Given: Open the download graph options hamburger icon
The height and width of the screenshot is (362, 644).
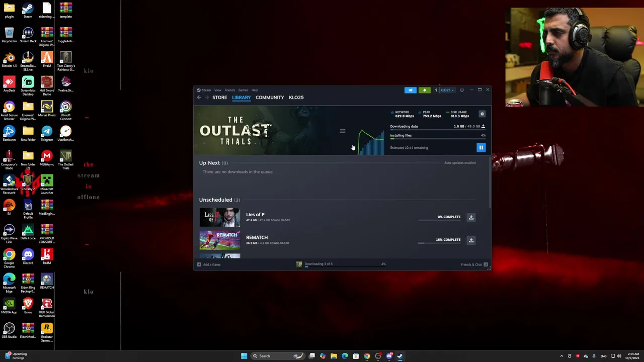Looking at the screenshot, I should pyautogui.click(x=343, y=131).
